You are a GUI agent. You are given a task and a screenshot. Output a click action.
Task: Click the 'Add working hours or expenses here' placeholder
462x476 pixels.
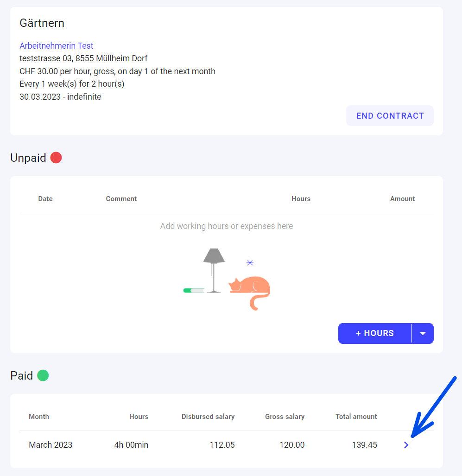(227, 226)
